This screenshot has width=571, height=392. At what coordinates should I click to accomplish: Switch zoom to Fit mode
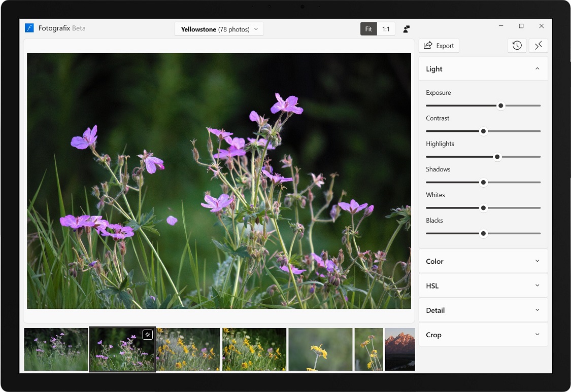click(x=368, y=29)
